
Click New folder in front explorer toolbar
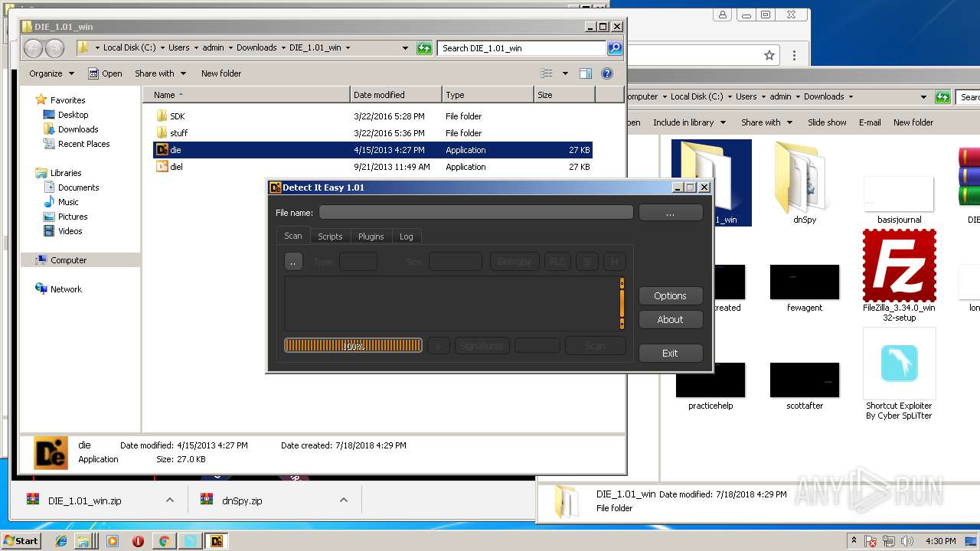[221, 73]
